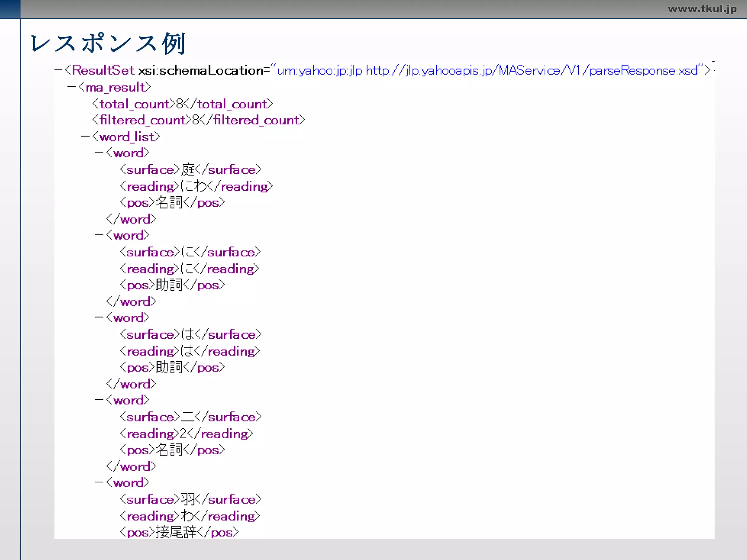
Task: Collapse the fifth word node containing 羽
Action: [x=99, y=482]
